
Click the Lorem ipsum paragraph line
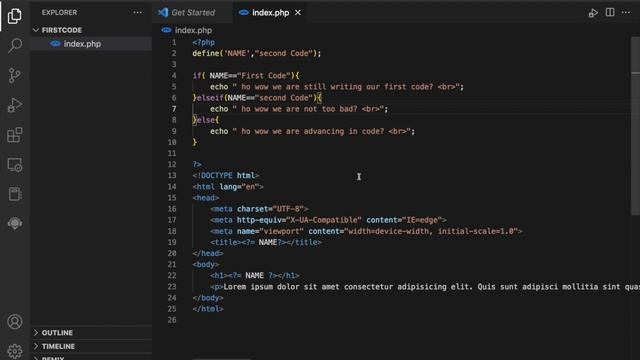click(425, 287)
